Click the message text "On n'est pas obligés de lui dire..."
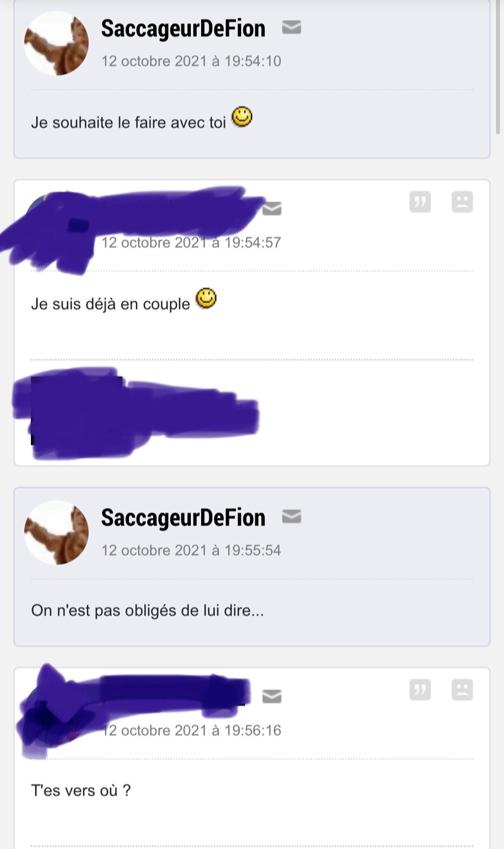Screen dimensions: 504x849 click(147, 610)
